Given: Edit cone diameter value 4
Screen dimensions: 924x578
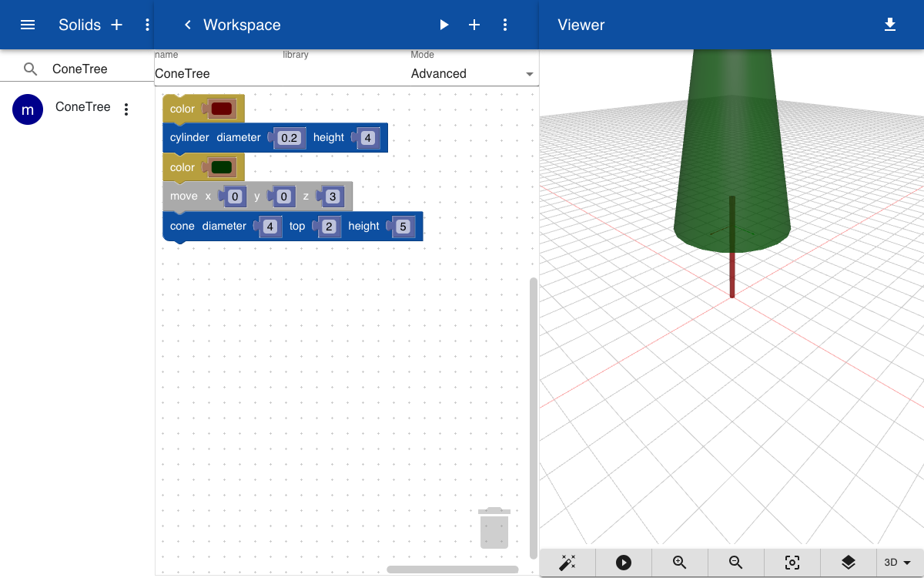Looking at the screenshot, I should [269, 227].
